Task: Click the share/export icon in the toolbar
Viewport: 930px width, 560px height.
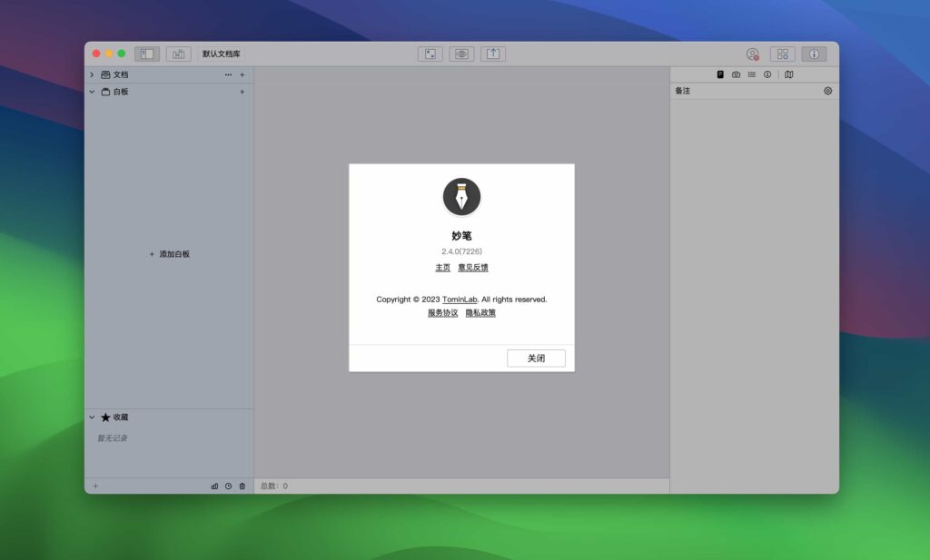Action: pos(493,54)
